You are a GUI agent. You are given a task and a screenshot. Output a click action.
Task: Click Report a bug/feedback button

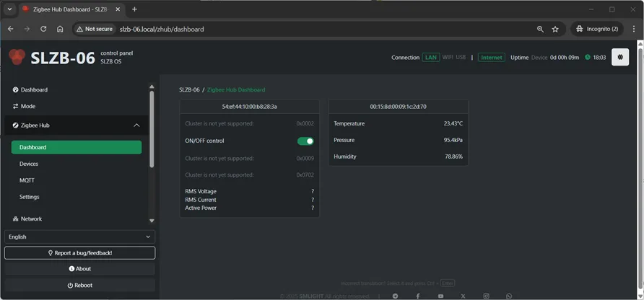(x=79, y=253)
